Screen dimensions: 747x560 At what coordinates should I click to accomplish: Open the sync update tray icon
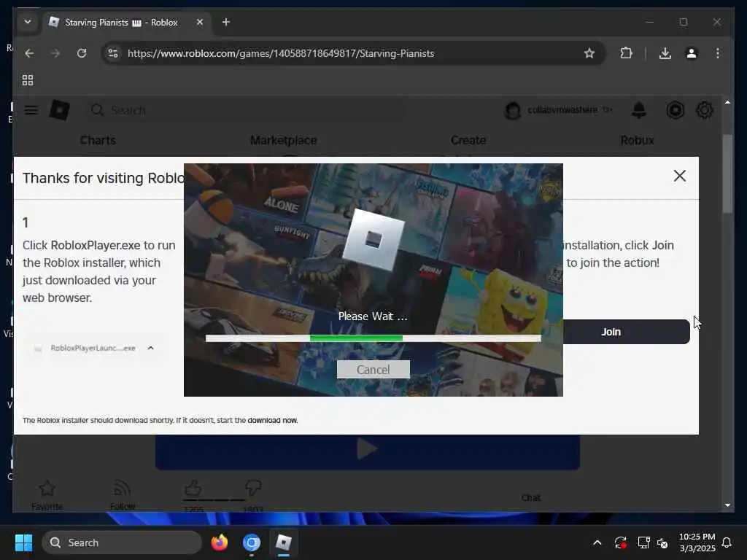(x=620, y=542)
